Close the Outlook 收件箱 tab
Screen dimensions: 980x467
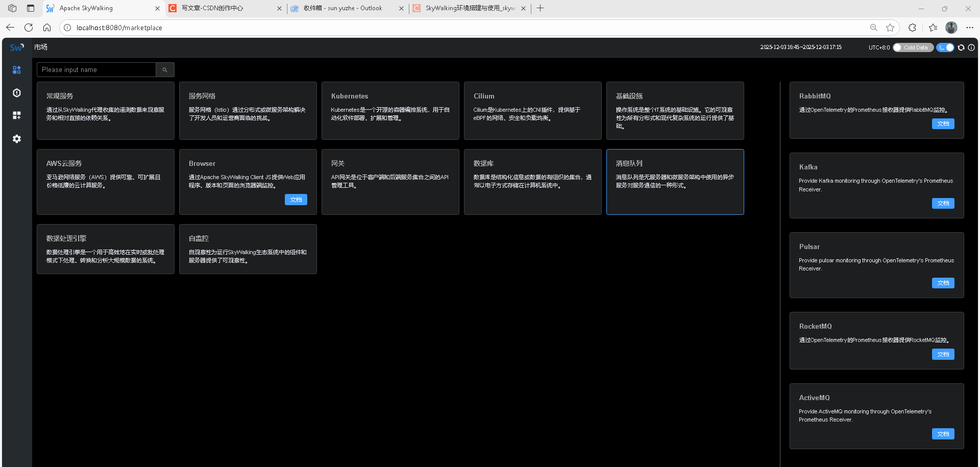coord(401,8)
